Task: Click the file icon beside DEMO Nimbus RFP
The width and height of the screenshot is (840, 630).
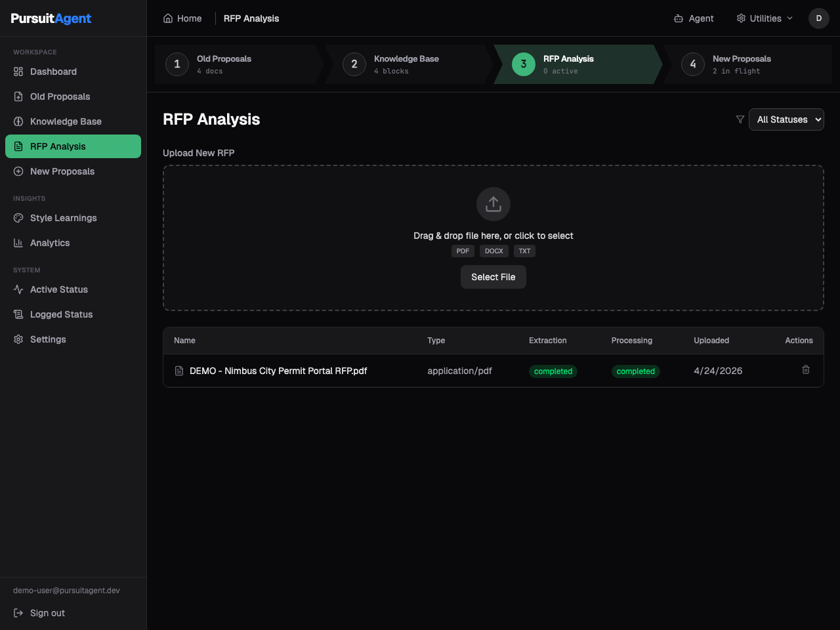Action: pyautogui.click(x=179, y=371)
